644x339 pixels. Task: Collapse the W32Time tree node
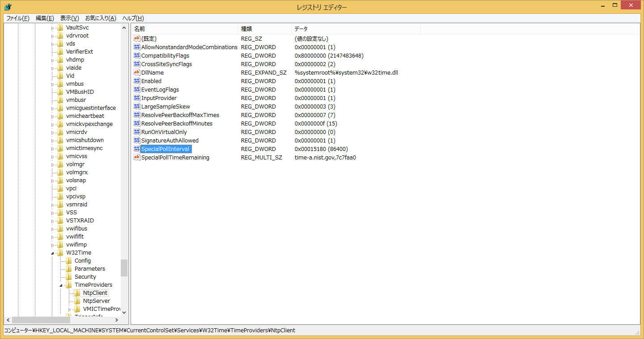pos(52,253)
